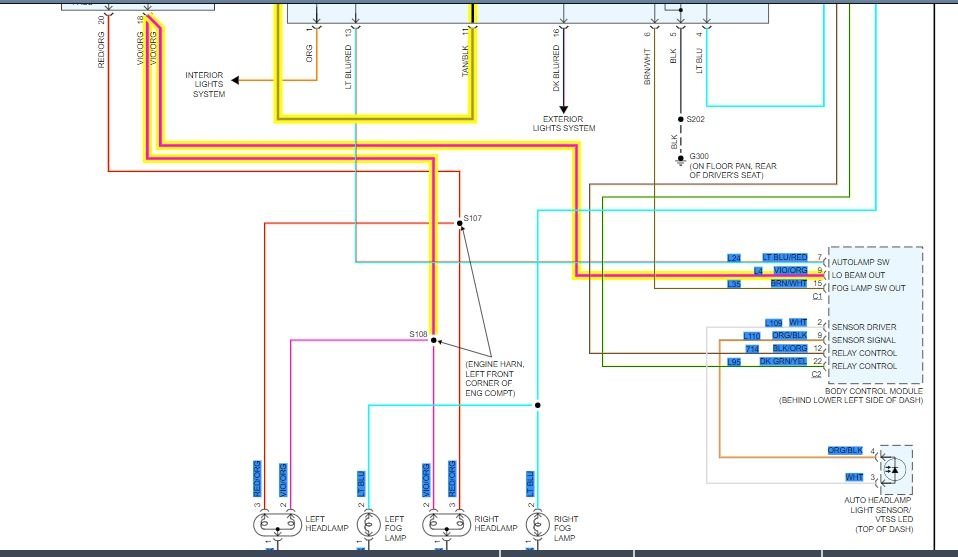The image size is (958, 557).
Task: Click the LEFT HEADLAMP label
Action: (x=327, y=523)
